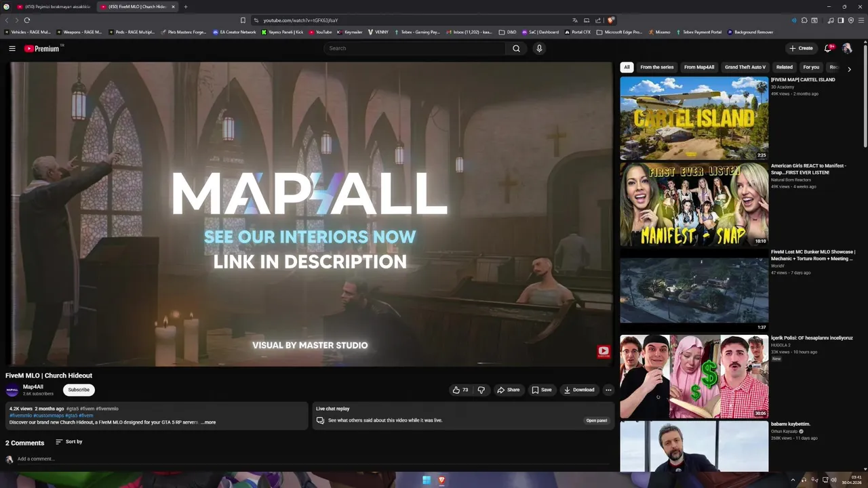Click the "3D Academy" channel name
The image size is (868, 488).
[783, 87]
